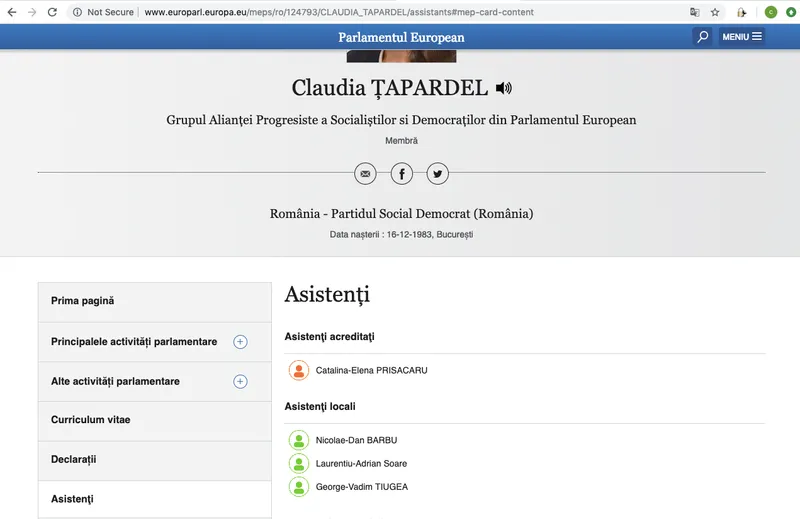This screenshot has width=800, height=519.
Task: Open the MENIU hamburger menu
Action: click(x=742, y=37)
